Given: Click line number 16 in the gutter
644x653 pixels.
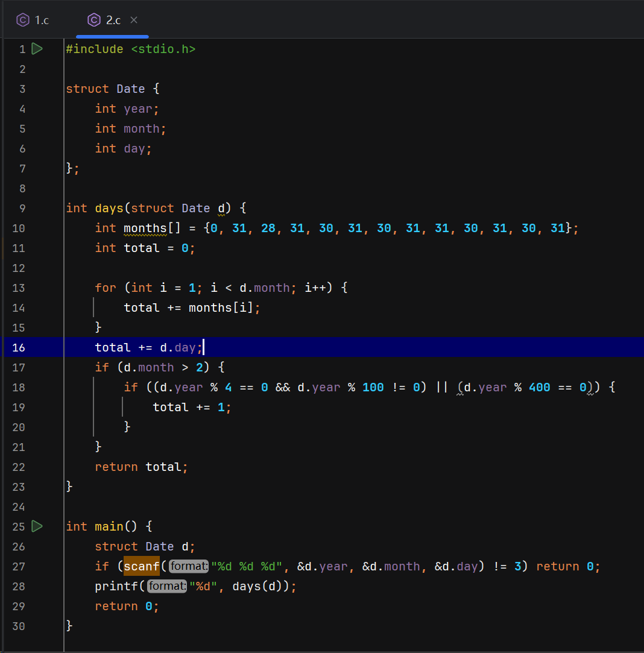Looking at the screenshot, I should [19, 348].
